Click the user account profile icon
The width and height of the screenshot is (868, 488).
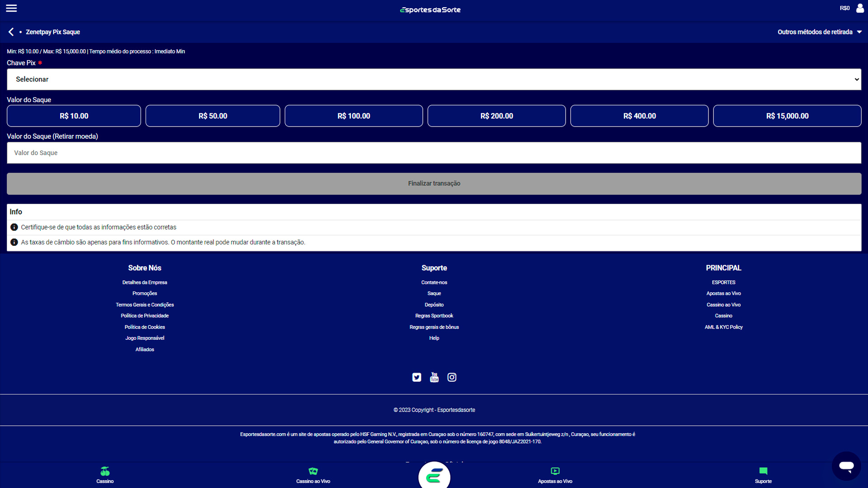pos(860,8)
